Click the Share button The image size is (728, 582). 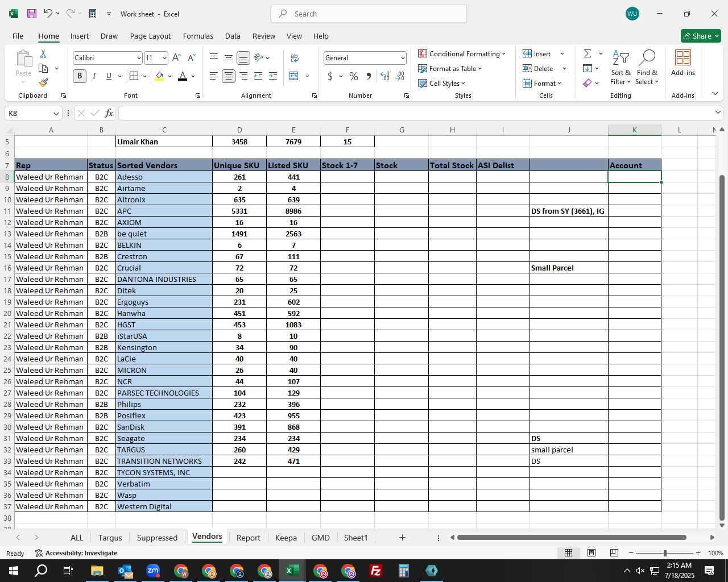click(701, 36)
